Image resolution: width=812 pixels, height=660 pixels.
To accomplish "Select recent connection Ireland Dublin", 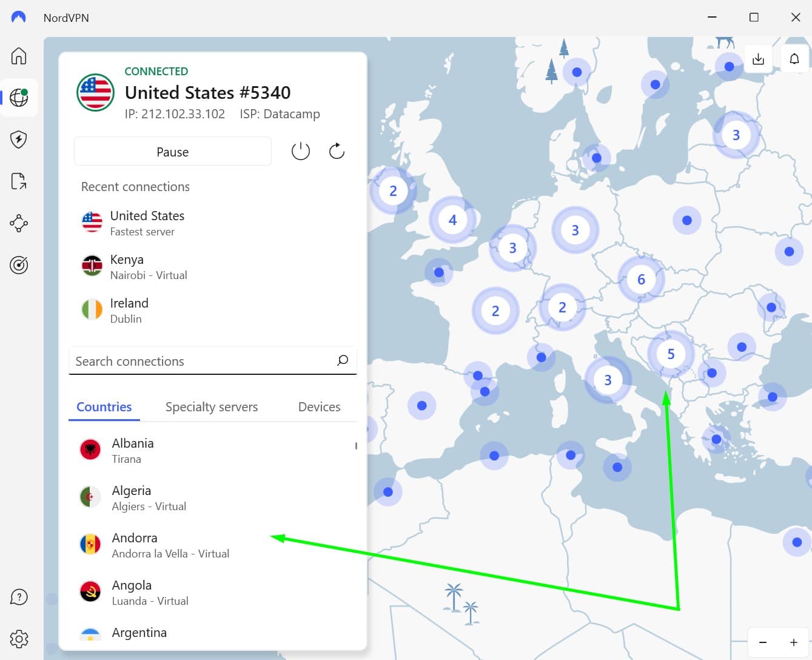I will [212, 310].
